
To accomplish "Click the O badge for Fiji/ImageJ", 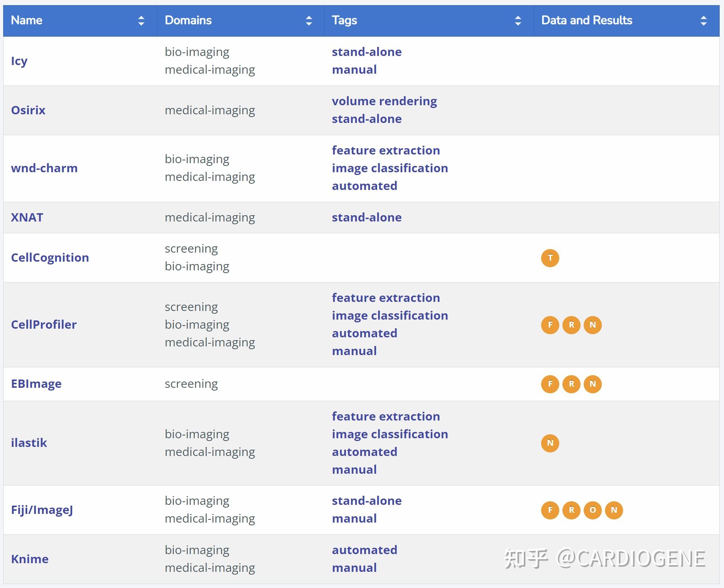I will 592,510.
